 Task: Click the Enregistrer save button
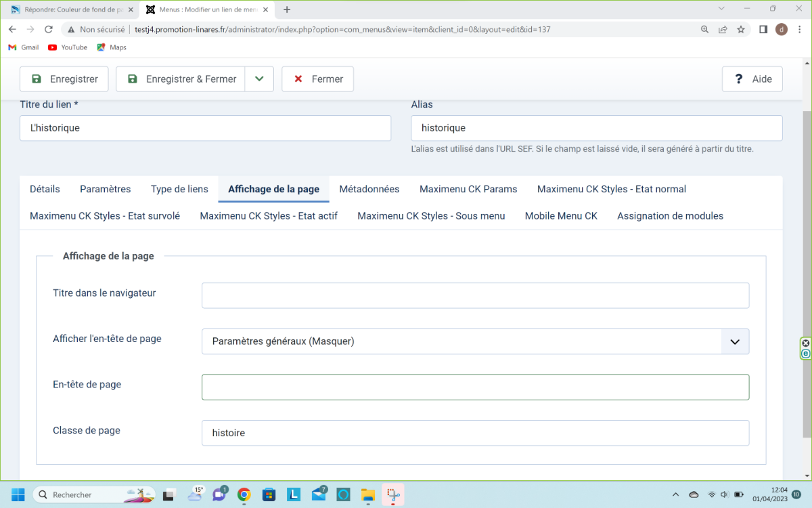64,79
